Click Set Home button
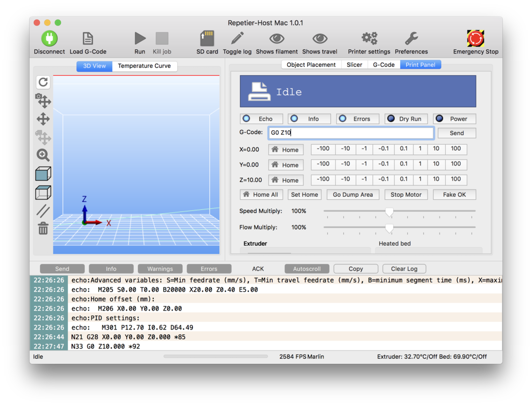The width and height of the screenshot is (532, 406). pos(304,195)
